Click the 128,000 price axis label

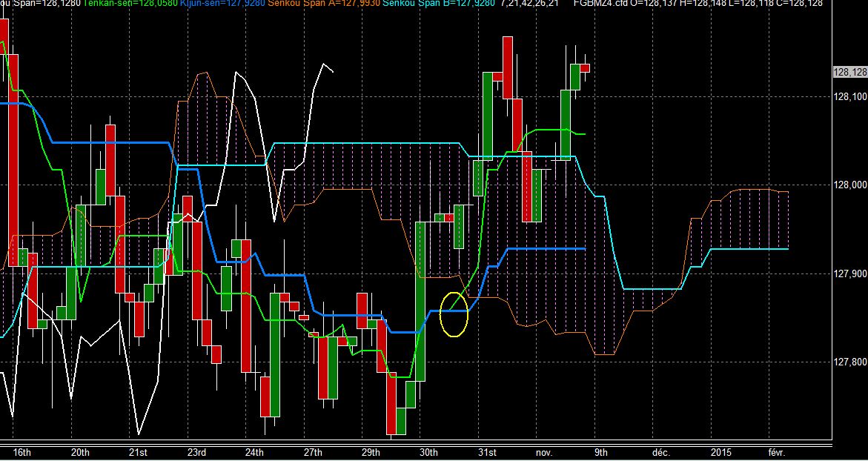coord(850,185)
